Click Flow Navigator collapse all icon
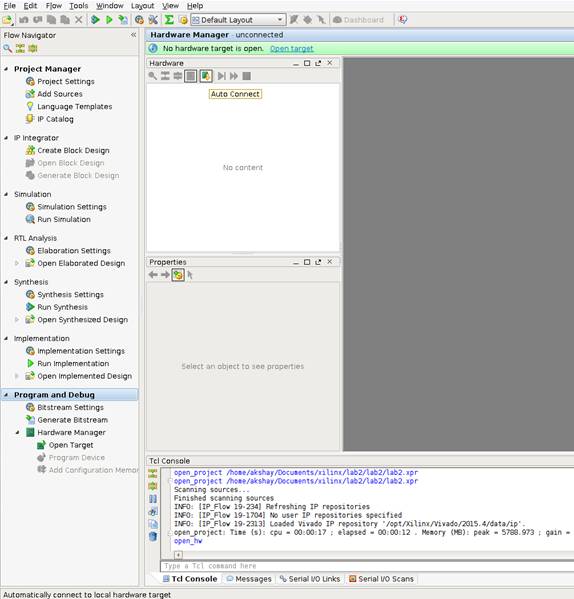The image size is (574, 599). click(20, 49)
